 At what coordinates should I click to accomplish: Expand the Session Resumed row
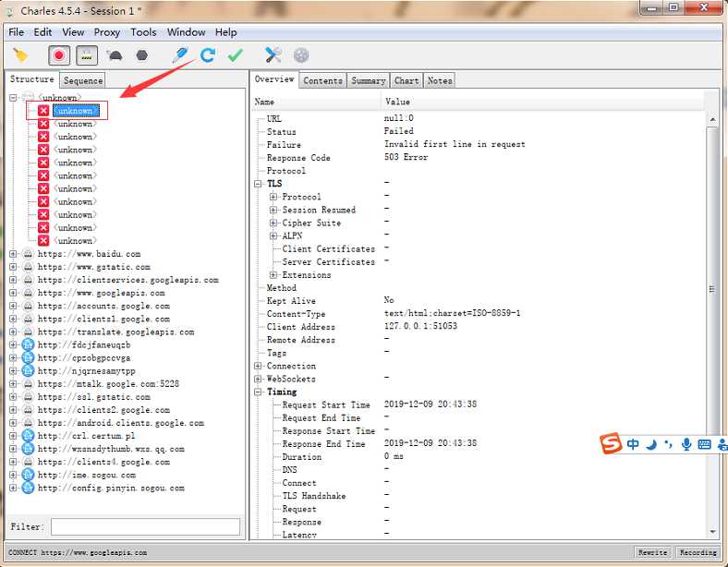pyautogui.click(x=273, y=210)
